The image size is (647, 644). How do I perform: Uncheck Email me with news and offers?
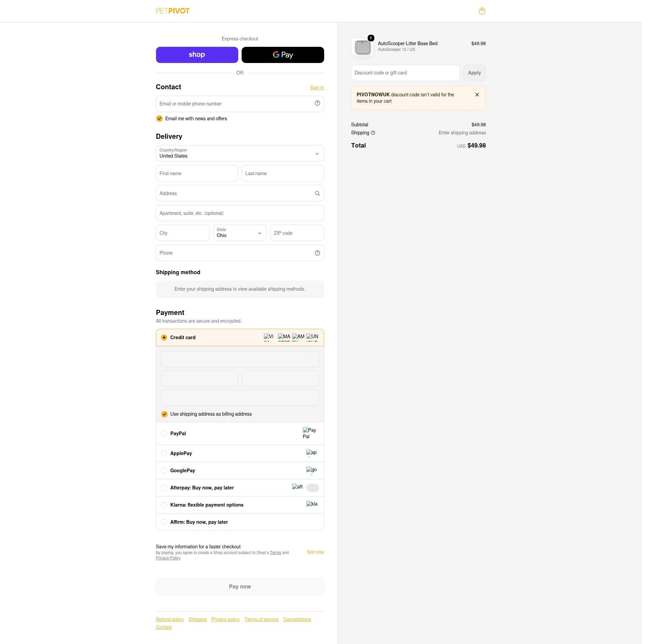pyautogui.click(x=159, y=119)
